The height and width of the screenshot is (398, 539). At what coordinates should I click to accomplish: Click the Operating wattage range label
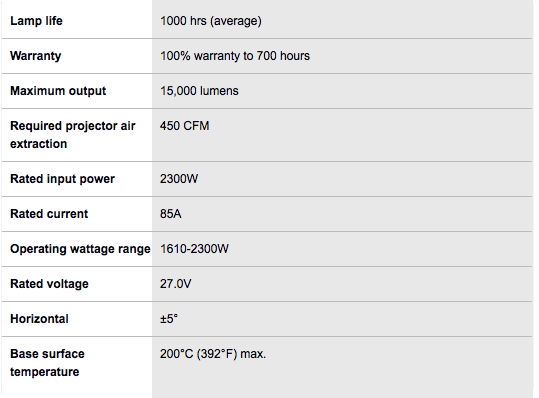[x=80, y=249]
